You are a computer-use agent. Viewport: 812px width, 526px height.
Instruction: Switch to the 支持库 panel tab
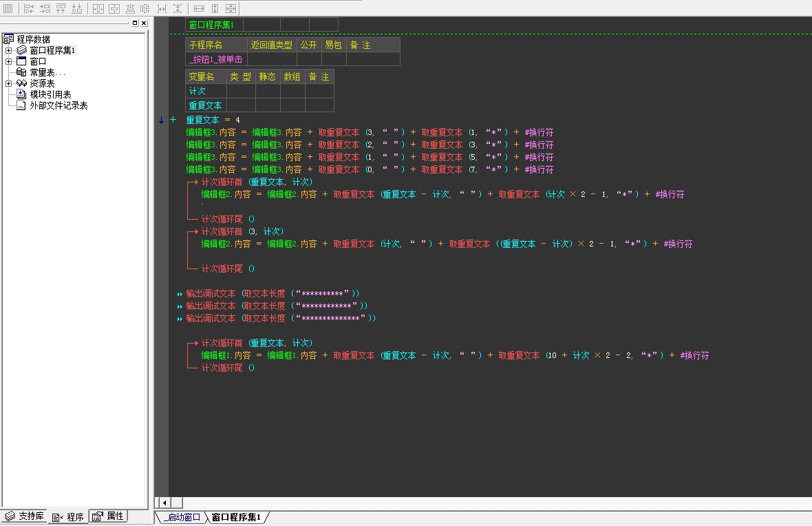point(24,516)
